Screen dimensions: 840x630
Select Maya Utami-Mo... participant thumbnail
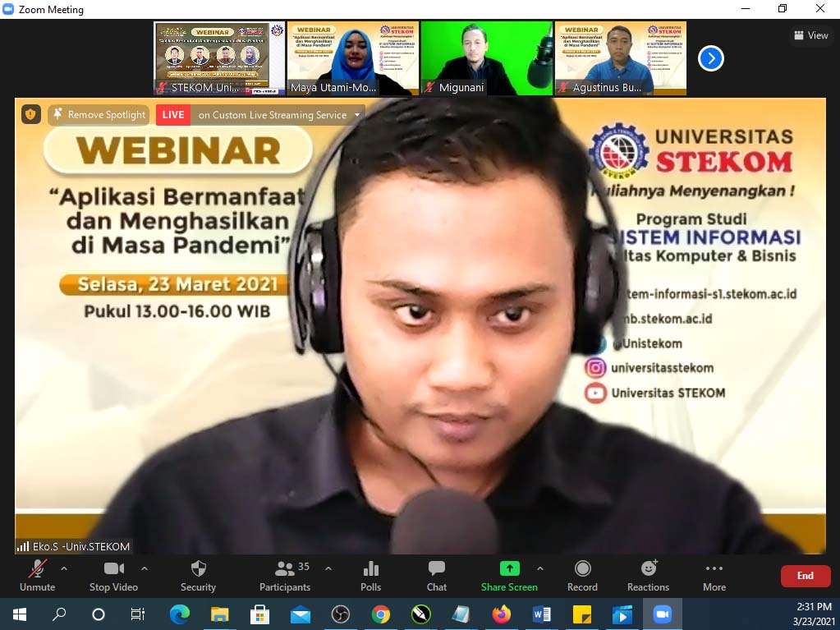353,58
